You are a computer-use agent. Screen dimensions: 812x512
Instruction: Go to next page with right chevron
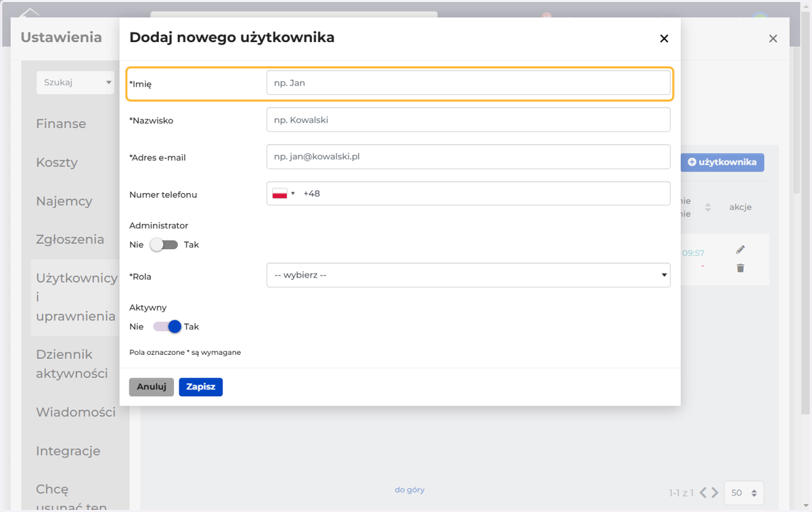(715, 493)
